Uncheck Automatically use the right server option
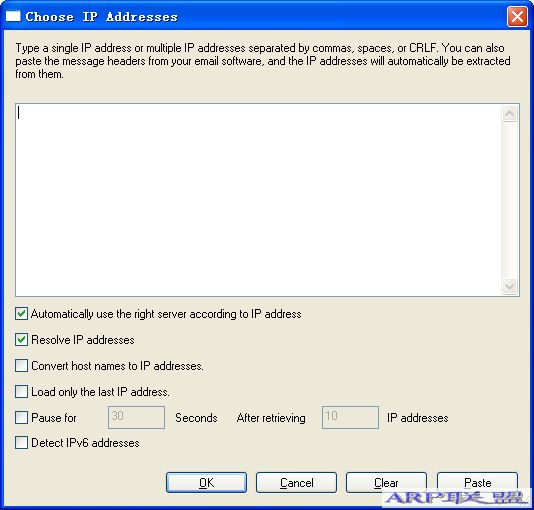The width and height of the screenshot is (534, 510). click(x=21, y=314)
